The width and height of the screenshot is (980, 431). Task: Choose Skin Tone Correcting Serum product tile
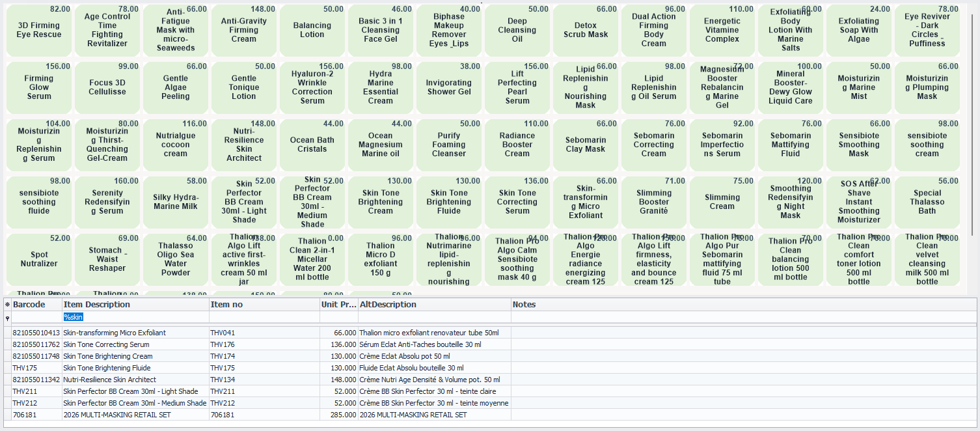pos(517,202)
